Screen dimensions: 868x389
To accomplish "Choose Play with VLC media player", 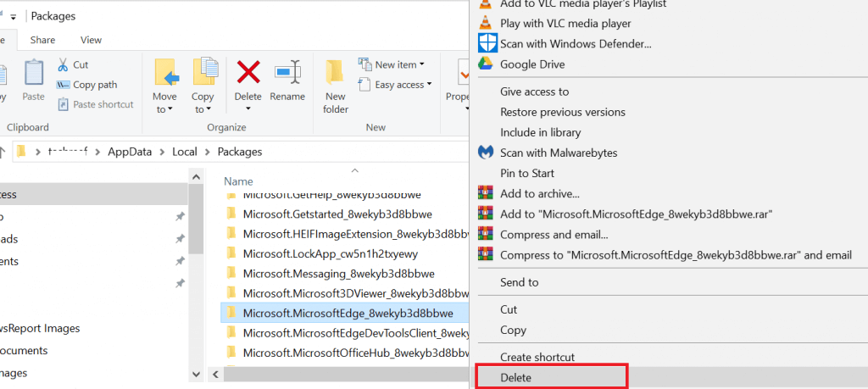I will click(x=565, y=23).
